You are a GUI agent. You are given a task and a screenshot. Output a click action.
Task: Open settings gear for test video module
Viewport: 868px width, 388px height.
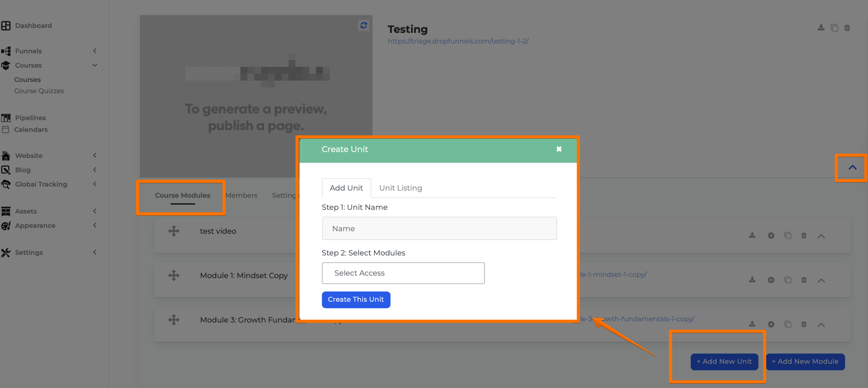(771, 235)
